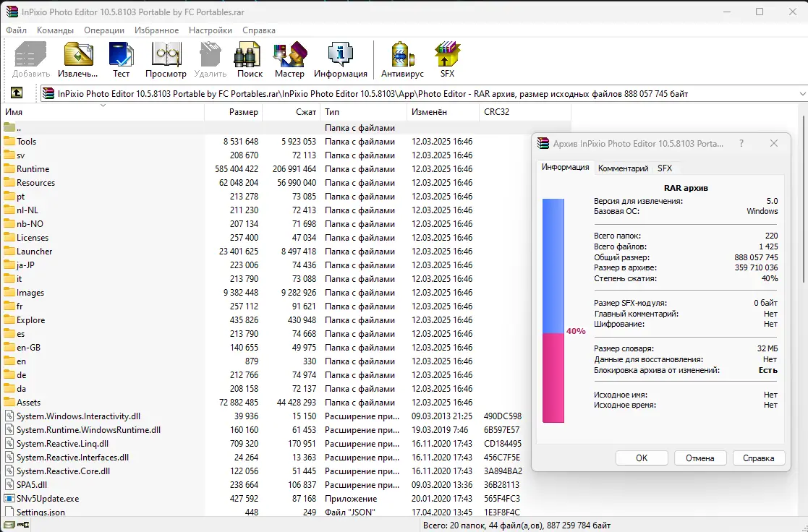Select the SNv5Update.exe application icon
Image resolution: width=808 pixels, height=532 pixels.
click(x=9, y=499)
